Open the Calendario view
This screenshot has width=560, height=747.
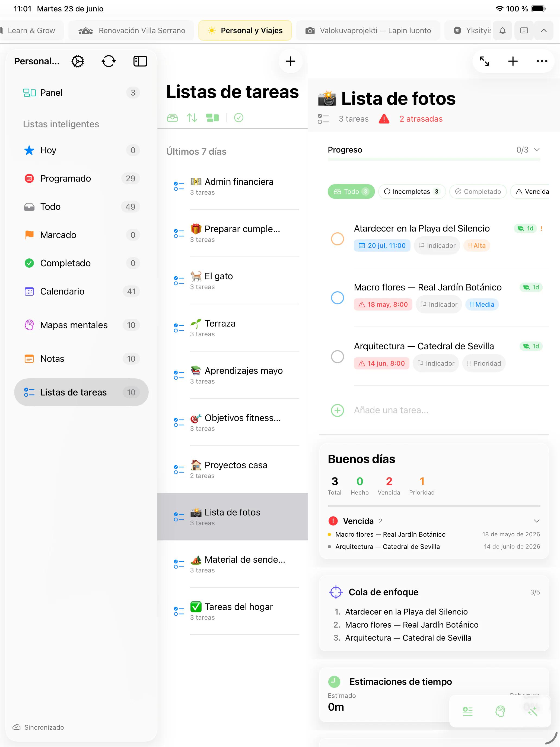point(81,292)
